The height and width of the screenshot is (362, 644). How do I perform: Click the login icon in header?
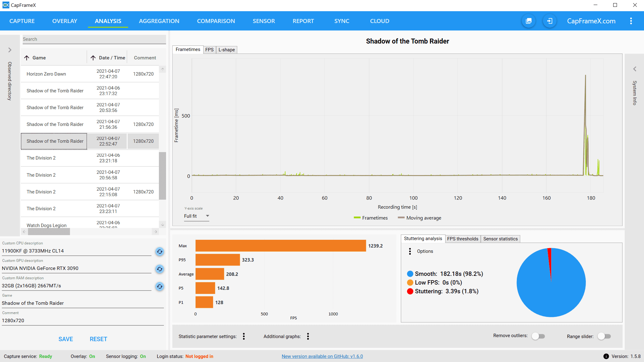pyautogui.click(x=549, y=21)
